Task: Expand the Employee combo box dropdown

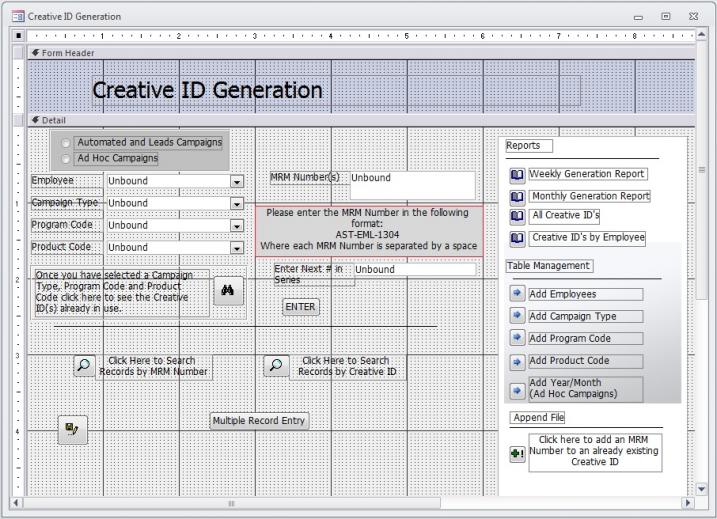Action: (237, 182)
